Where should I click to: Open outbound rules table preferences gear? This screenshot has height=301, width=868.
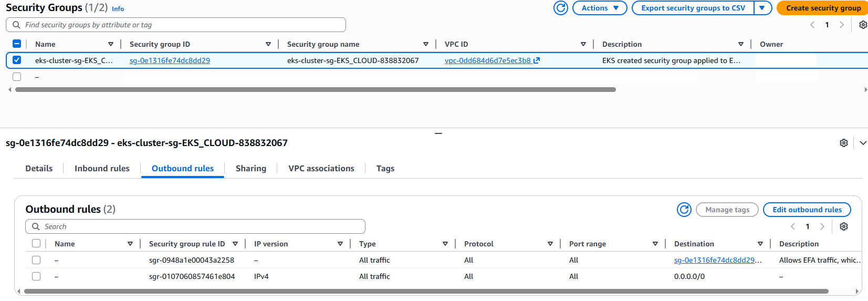pyautogui.click(x=844, y=226)
